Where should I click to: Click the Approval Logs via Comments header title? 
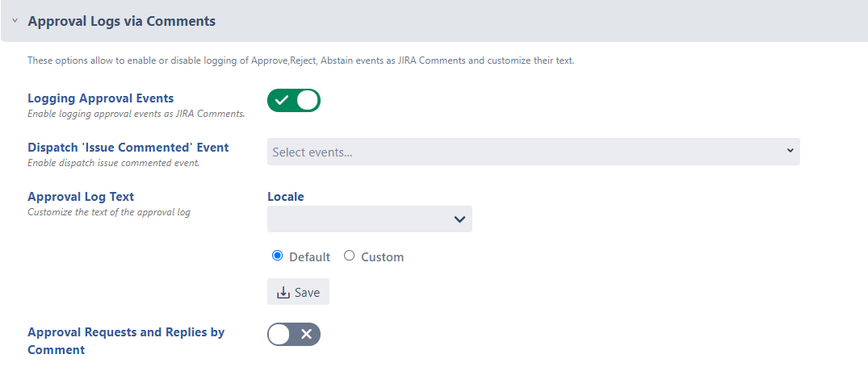tap(121, 21)
